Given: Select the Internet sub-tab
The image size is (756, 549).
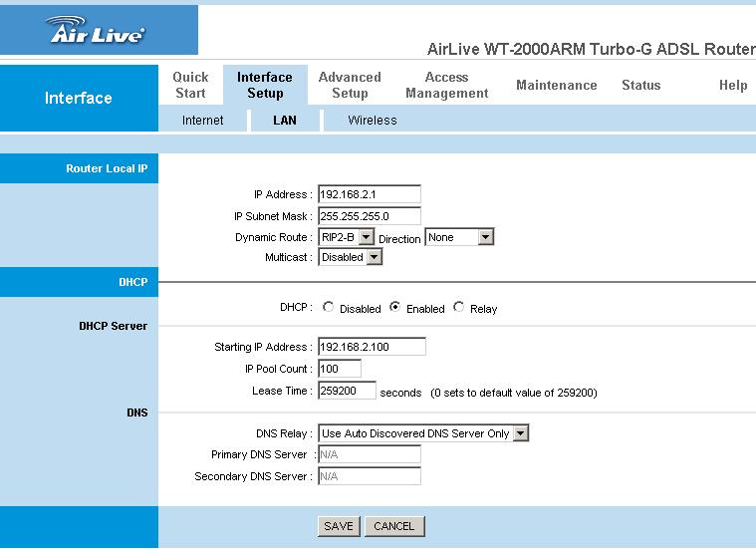Looking at the screenshot, I should (202, 121).
